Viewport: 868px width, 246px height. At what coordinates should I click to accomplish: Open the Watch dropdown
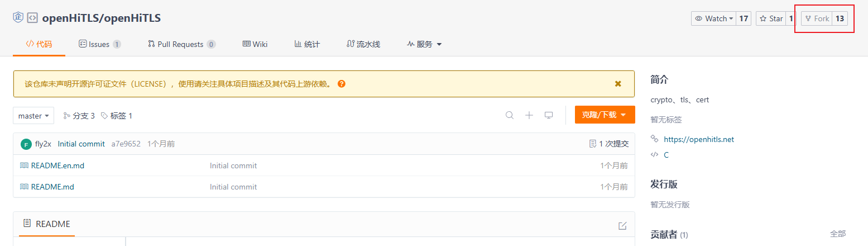(x=713, y=18)
